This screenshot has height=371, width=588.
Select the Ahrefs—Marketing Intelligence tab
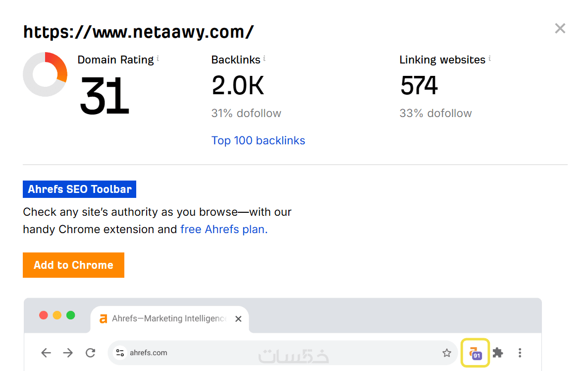coord(163,318)
